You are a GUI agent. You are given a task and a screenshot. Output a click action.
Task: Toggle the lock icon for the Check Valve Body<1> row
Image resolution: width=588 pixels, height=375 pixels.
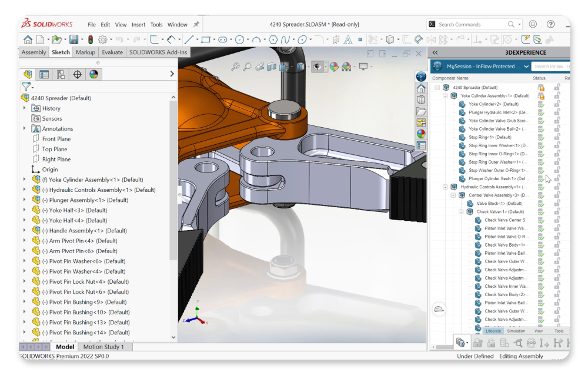[x=557, y=245]
